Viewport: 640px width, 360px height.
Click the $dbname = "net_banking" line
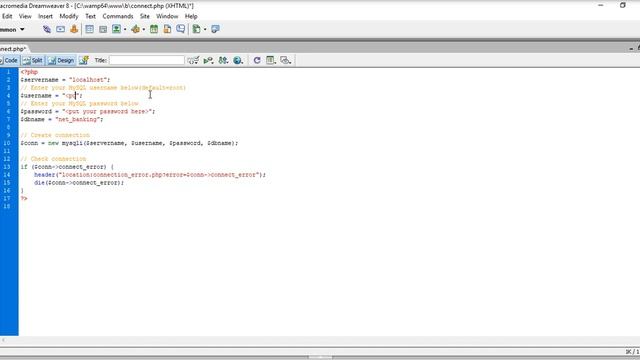[x=62, y=119]
